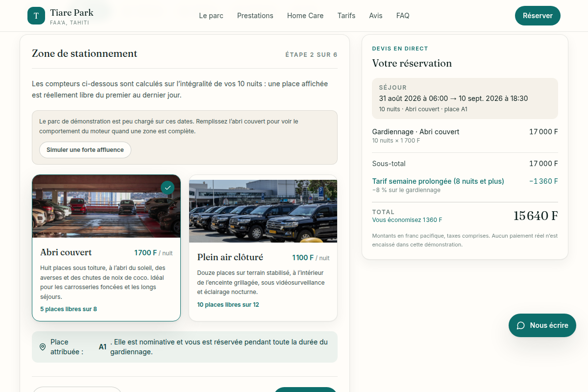Click 'Tarif semaine prolongée (8 nuits et plus)' line
588x392 pixels.
pyautogui.click(x=438, y=181)
